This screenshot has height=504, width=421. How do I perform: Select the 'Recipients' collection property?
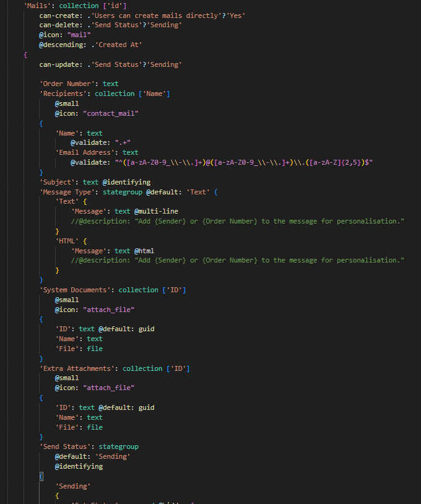64,93
